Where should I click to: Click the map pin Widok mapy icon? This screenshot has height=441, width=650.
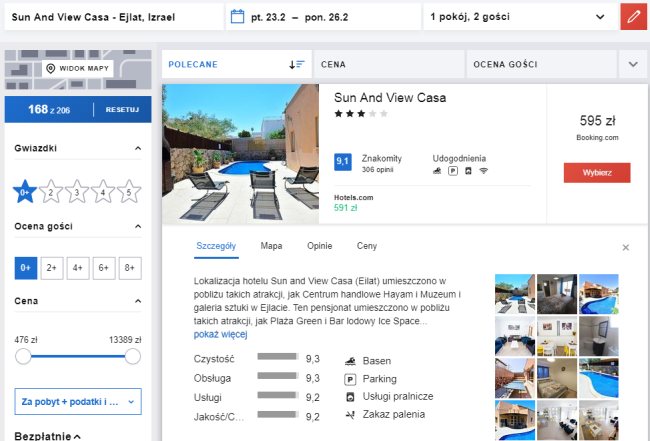tap(51, 69)
